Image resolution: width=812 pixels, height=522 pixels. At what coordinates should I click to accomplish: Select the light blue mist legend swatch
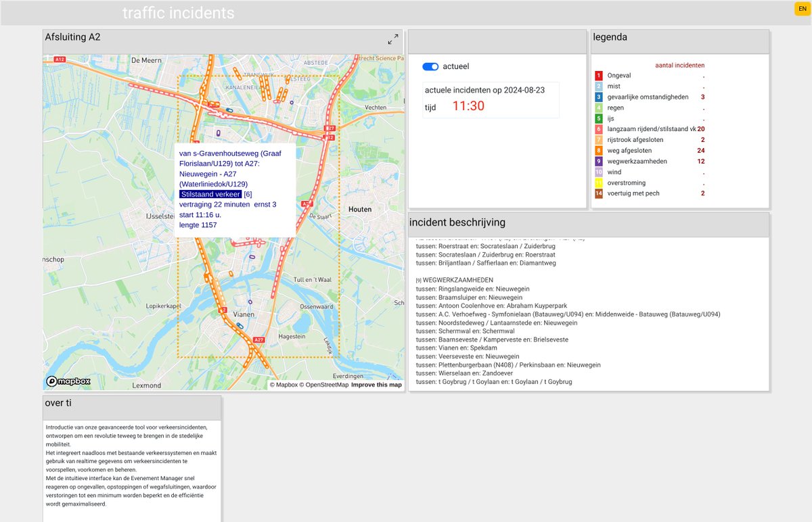598,87
